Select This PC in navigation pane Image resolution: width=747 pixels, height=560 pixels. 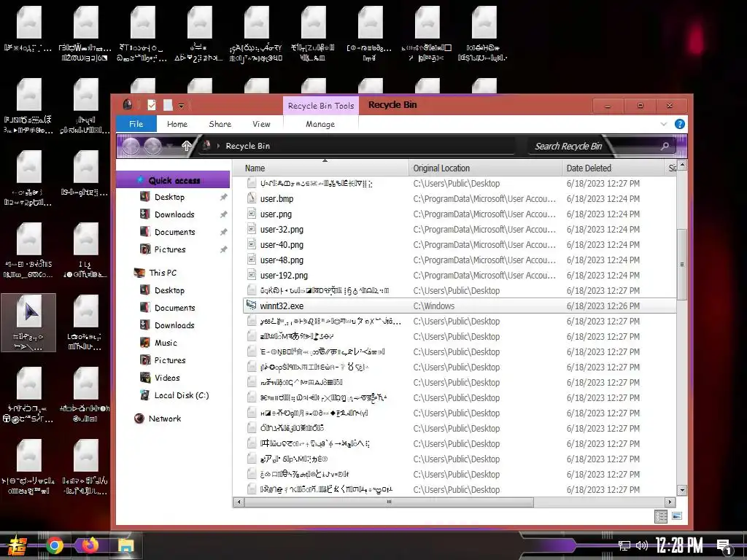pos(163,273)
